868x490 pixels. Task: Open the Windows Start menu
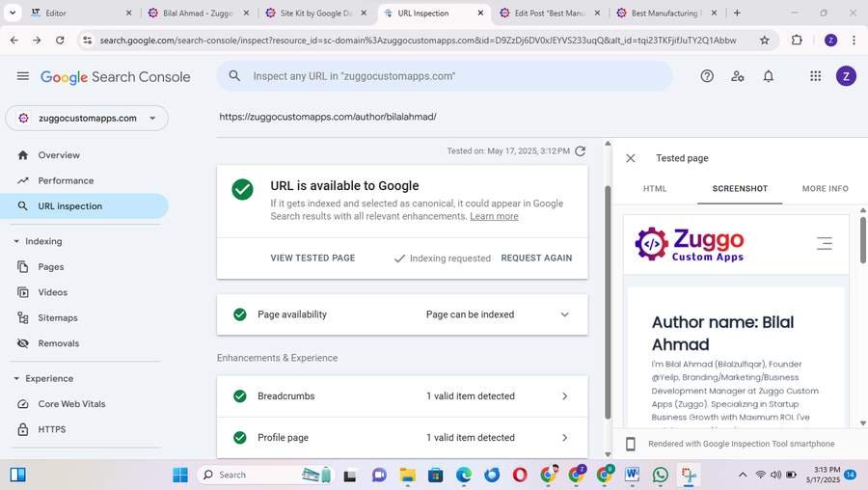point(180,476)
